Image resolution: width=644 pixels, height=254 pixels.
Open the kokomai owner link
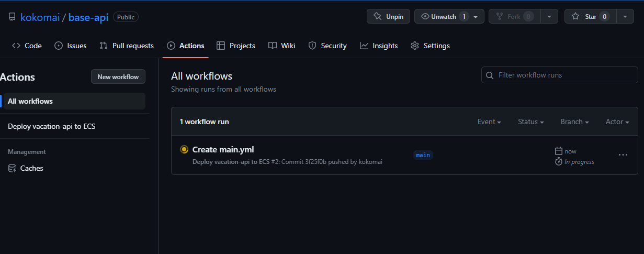point(40,17)
